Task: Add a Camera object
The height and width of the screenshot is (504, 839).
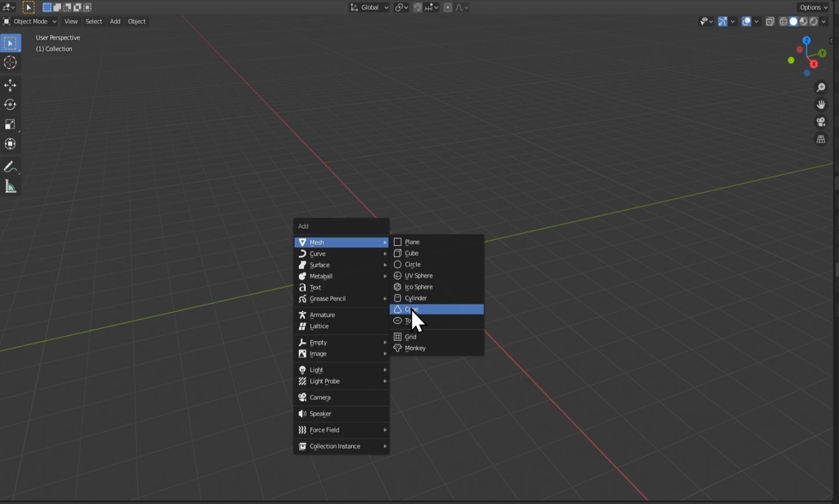Action: (341, 397)
